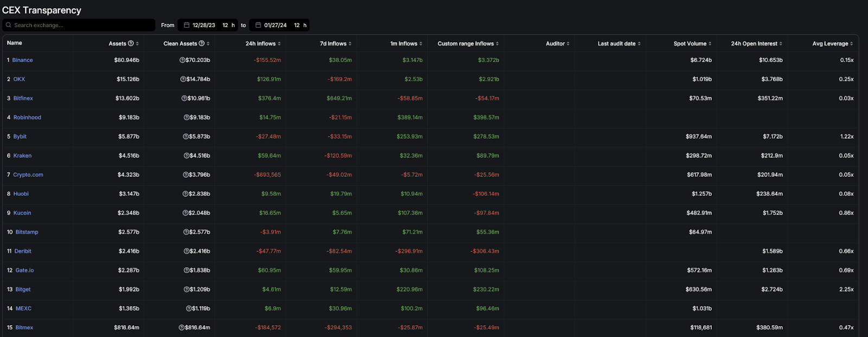Image resolution: width=868 pixels, height=337 pixels.
Task: Select the From date 12/28/23 field
Action: pyautogui.click(x=203, y=25)
